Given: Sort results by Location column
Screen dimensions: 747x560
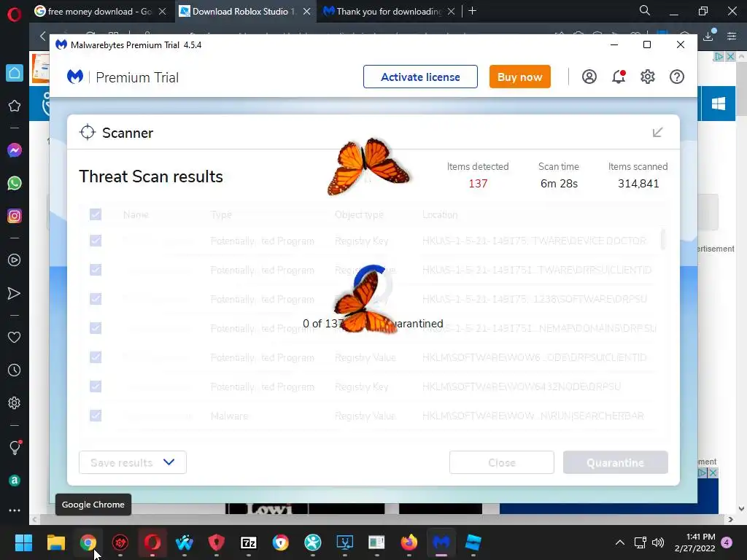Looking at the screenshot, I should coord(440,215).
